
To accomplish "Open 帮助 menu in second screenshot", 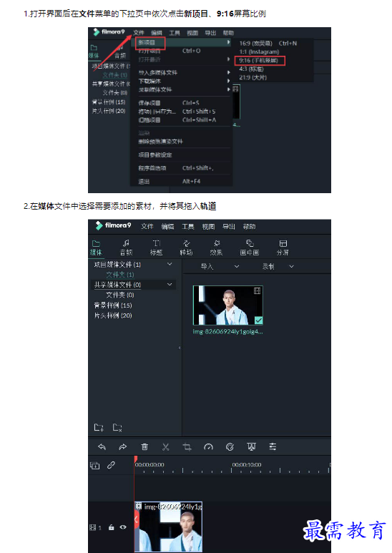I will [249, 226].
